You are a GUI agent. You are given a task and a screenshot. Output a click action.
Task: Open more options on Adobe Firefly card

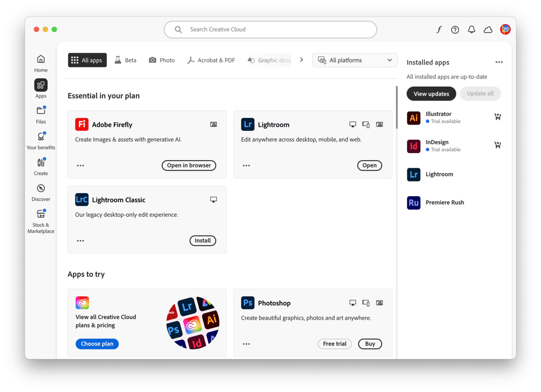click(x=81, y=166)
